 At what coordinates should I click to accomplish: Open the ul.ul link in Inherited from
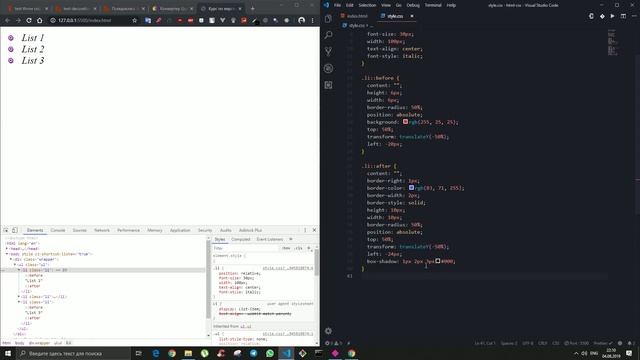(x=246, y=327)
